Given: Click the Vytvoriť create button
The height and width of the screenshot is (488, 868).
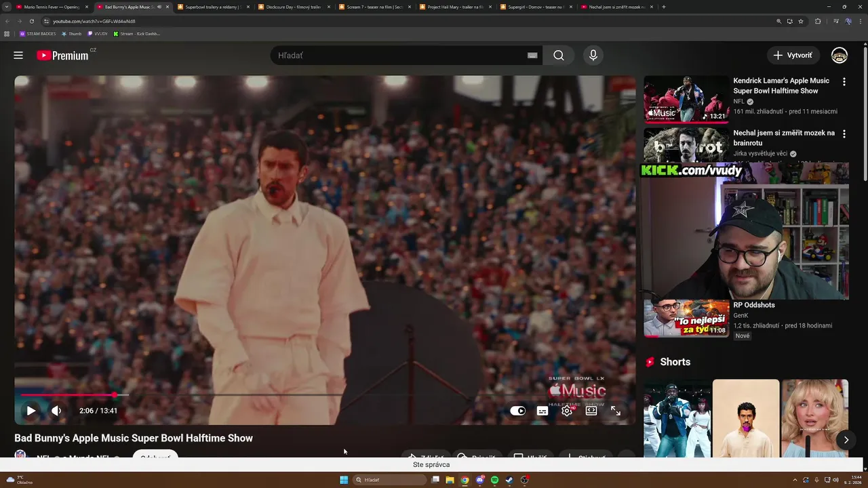Looking at the screenshot, I should coord(793,56).
